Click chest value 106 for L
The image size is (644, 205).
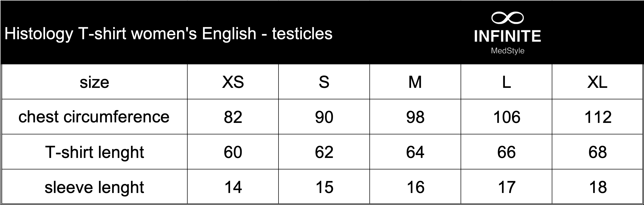coord(506,117)
